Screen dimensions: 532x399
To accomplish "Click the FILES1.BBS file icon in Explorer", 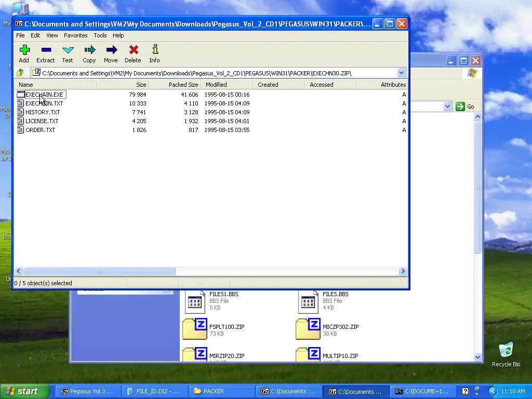I will click(195, 301).
